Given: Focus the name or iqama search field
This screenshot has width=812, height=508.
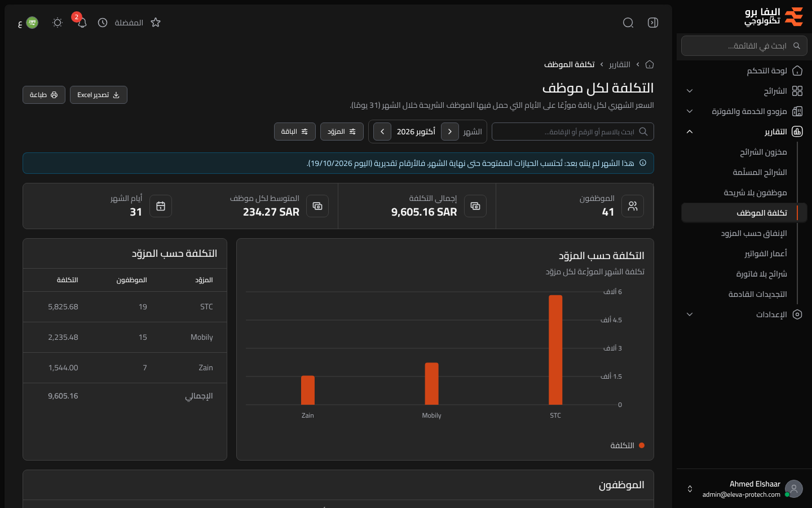Looking at the screenshot, I should coord(573,132).
